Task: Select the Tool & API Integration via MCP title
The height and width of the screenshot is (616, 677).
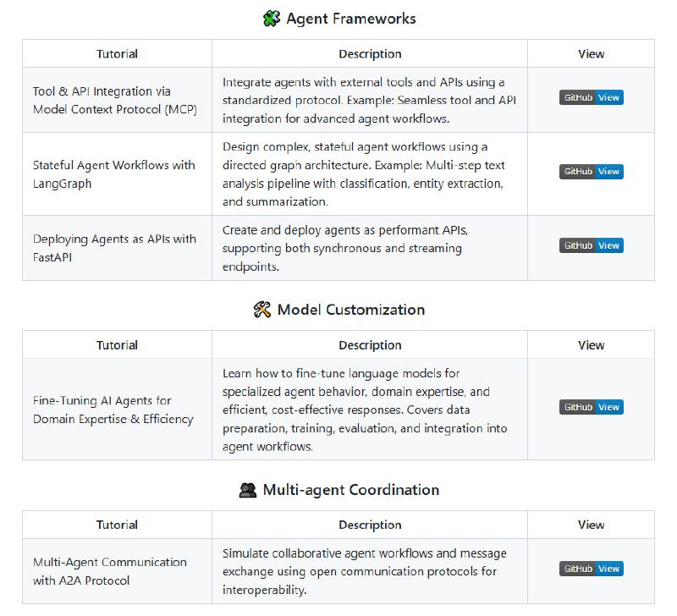Action: pyautogui.click(x=115, y=100)
